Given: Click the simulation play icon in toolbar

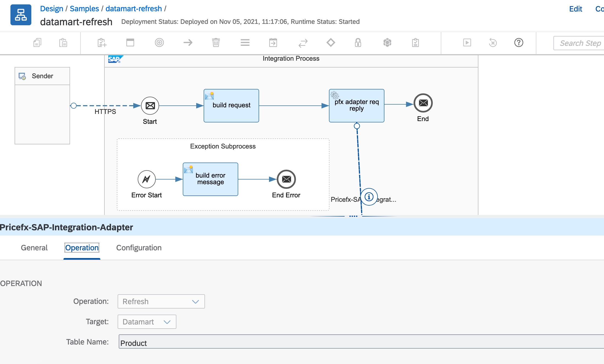Looking at the screenshot, I should click(467, 43).
